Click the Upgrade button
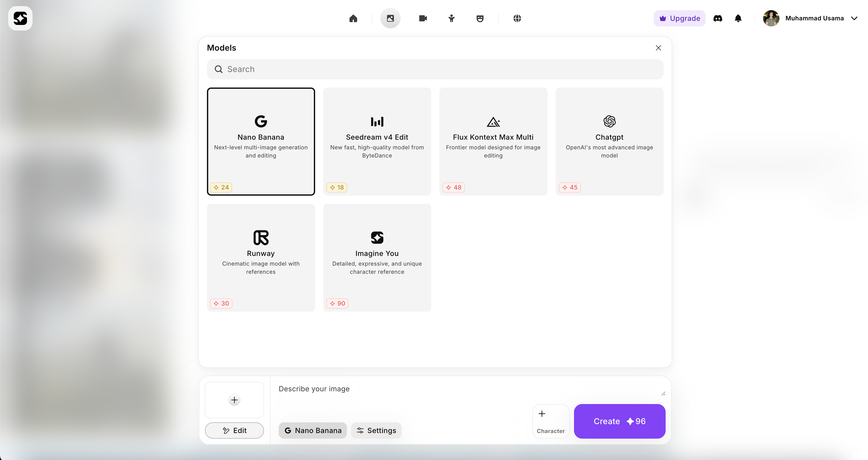This screenshot has width=868, height=460. click(679, 18)
